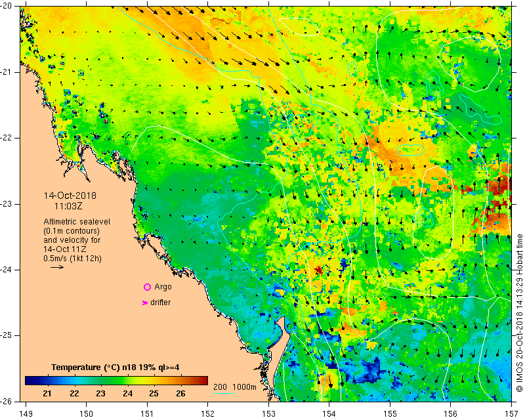Click longitude axis label '156'
The image size is (525, 420).
(451, 414)
